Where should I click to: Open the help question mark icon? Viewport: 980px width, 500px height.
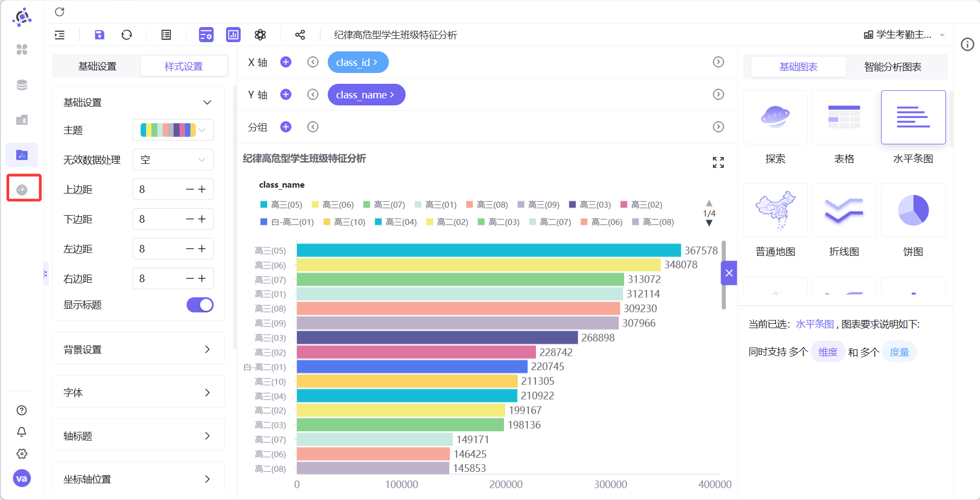(x=22, y=410)
